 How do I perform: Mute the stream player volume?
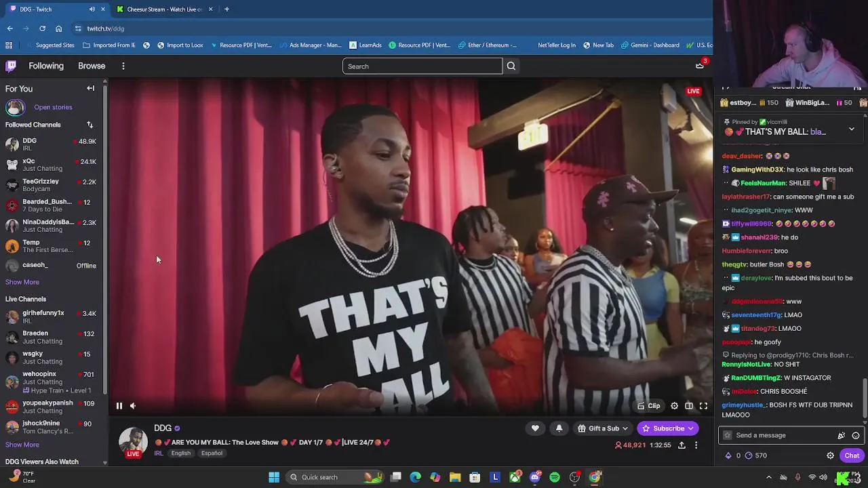pos(133,406)
